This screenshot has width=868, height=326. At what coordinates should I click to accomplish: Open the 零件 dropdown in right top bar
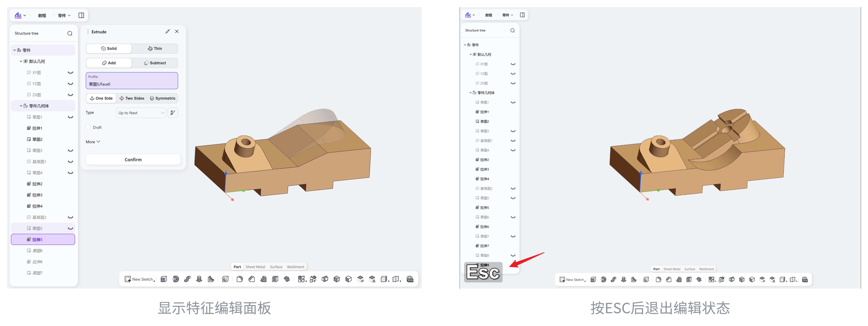tap(507, 15)
